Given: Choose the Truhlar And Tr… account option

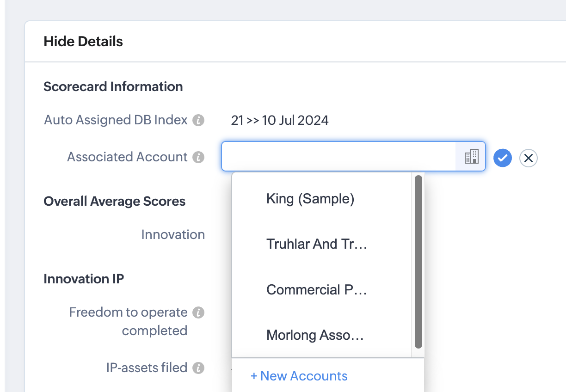Looking at the screenshot, I should (317, 244).
